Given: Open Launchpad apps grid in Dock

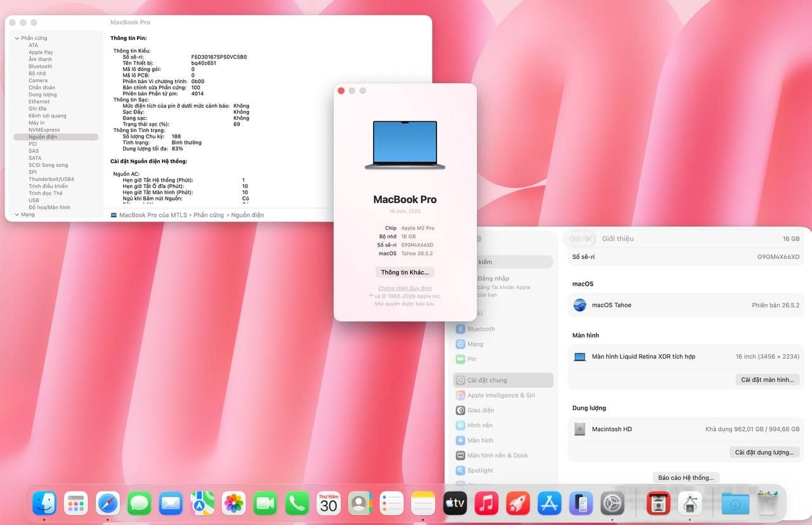Looking at the screenshot, I should click(x=76, y=503).
